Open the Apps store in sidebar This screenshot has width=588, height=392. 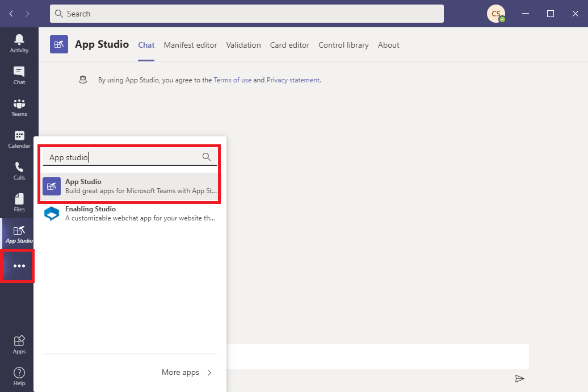(19, 345)
